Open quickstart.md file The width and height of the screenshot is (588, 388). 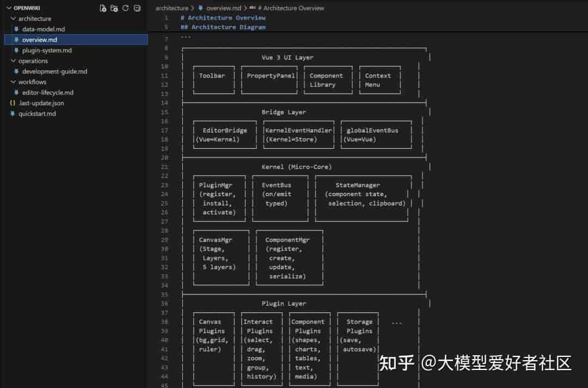[37, 114]
